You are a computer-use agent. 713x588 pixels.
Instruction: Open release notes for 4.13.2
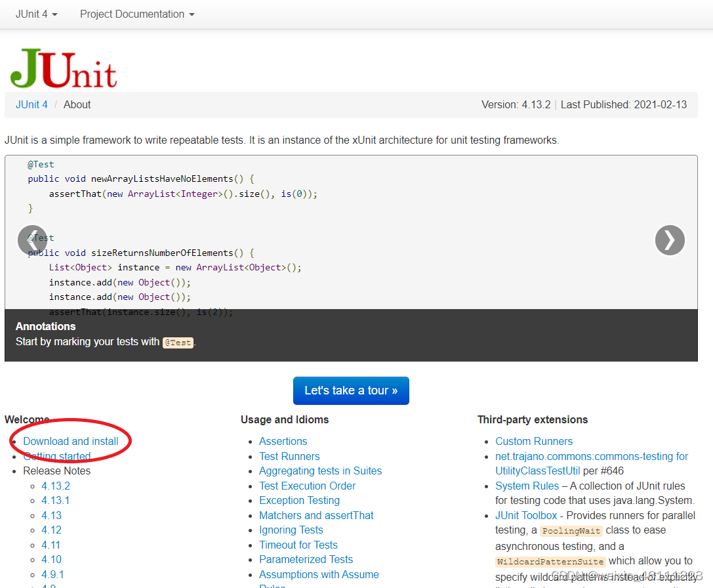tap(56, 486)
